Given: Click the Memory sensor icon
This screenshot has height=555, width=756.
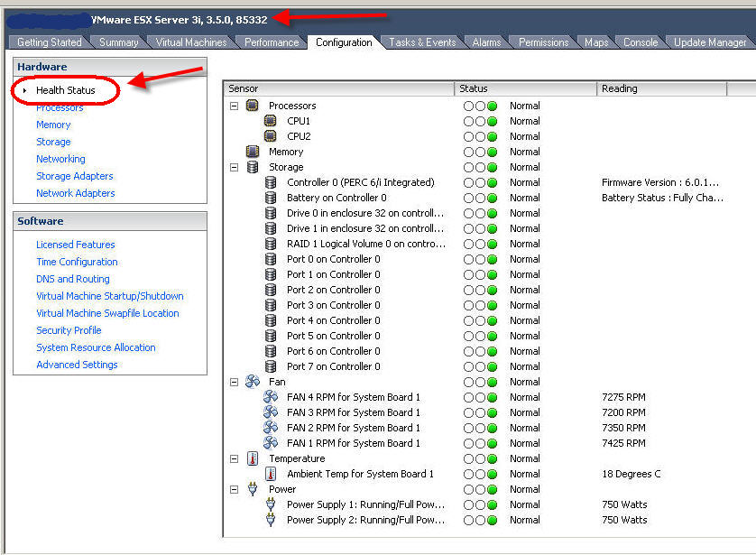Looking at the screenshot, I should click(253, 152).
